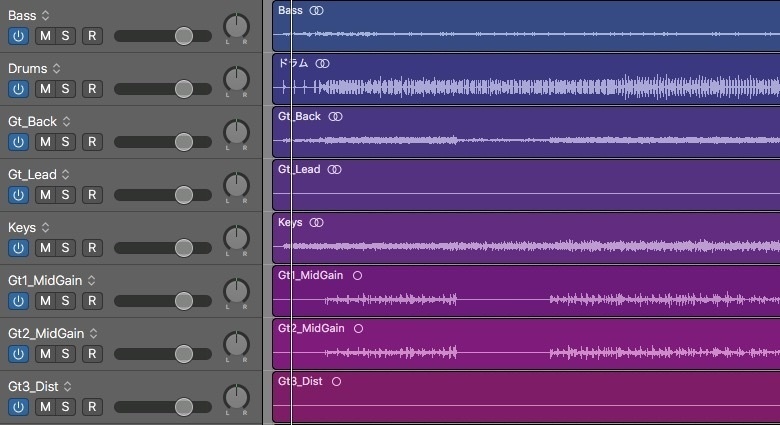Click the Keys track volume slider knob
This screenshot has width=780, height=425.
pyautogui.click(x=184, y=248)
